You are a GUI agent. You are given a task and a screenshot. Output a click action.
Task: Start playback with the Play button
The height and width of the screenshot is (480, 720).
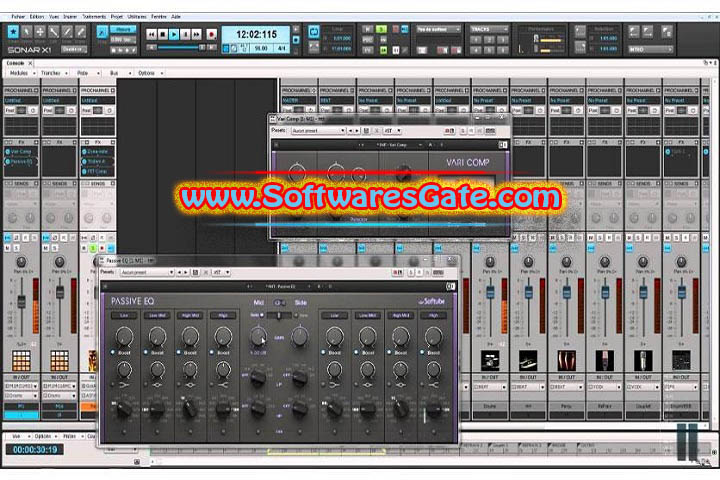click(x=174, y=34)
